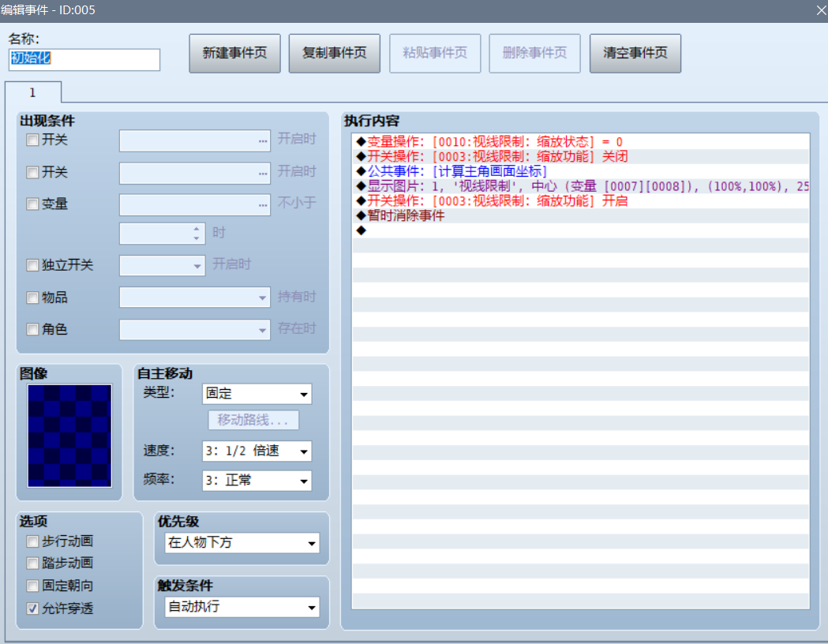The height and width of the screenshot is (644, 828).
Task: Open first 开关 selector ellipsis field
Action: [x=195, y=141]
